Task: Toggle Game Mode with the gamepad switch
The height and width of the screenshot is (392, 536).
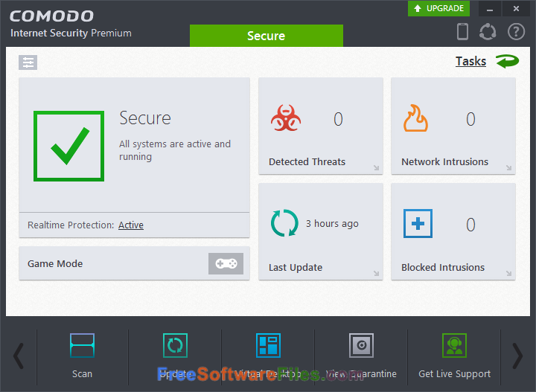Action: (x=226, y=263)
